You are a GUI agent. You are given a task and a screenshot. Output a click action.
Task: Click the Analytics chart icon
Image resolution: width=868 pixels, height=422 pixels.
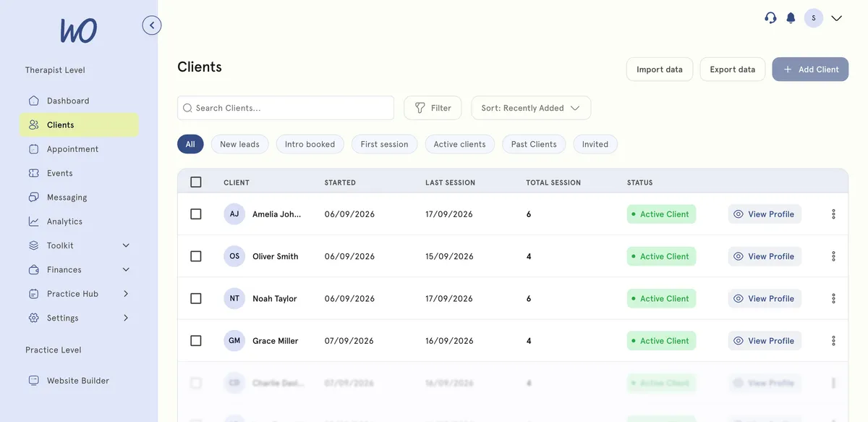tap(34, 221)
